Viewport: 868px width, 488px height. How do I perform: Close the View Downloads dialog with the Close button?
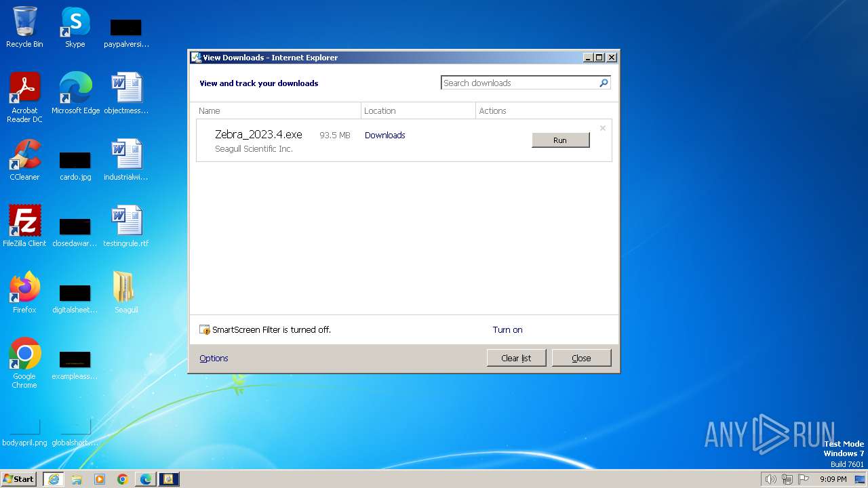pyautogui.click(x=581, y=358)
